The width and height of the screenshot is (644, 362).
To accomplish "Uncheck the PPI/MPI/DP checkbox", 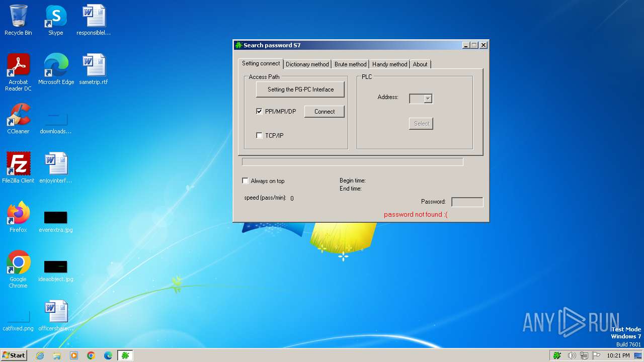I will coord(260,111).
